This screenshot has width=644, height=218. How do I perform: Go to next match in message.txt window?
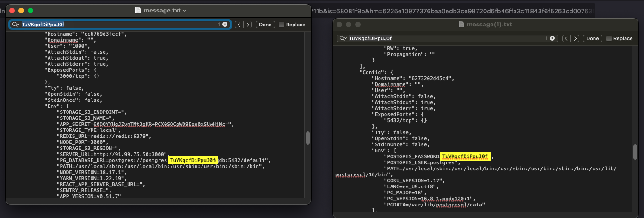tap(248, 25)
